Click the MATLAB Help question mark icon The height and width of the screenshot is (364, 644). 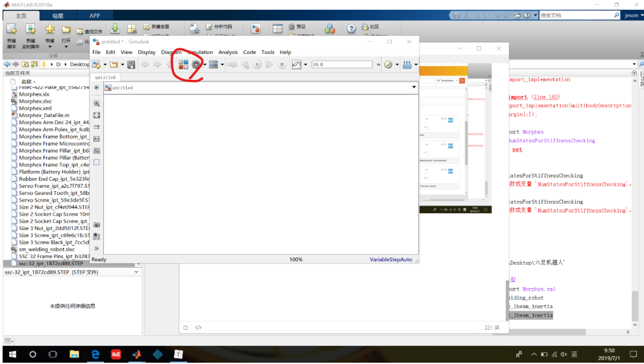pyautogui.click(x=351, y=29)
